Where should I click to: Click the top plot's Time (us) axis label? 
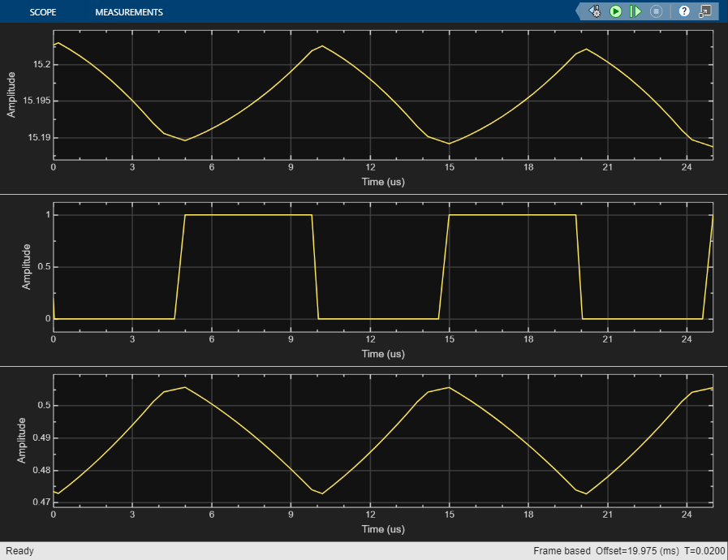pos(383,182)
